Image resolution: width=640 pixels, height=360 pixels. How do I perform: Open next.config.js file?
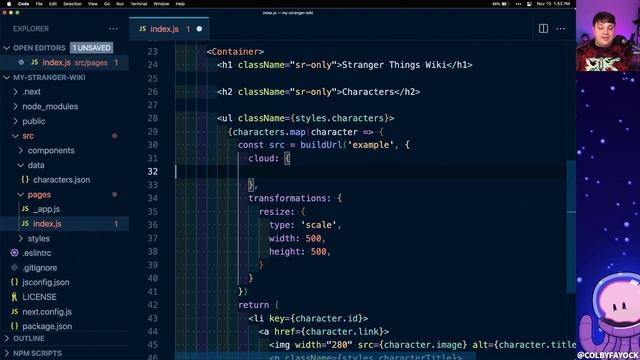point(47,311)
